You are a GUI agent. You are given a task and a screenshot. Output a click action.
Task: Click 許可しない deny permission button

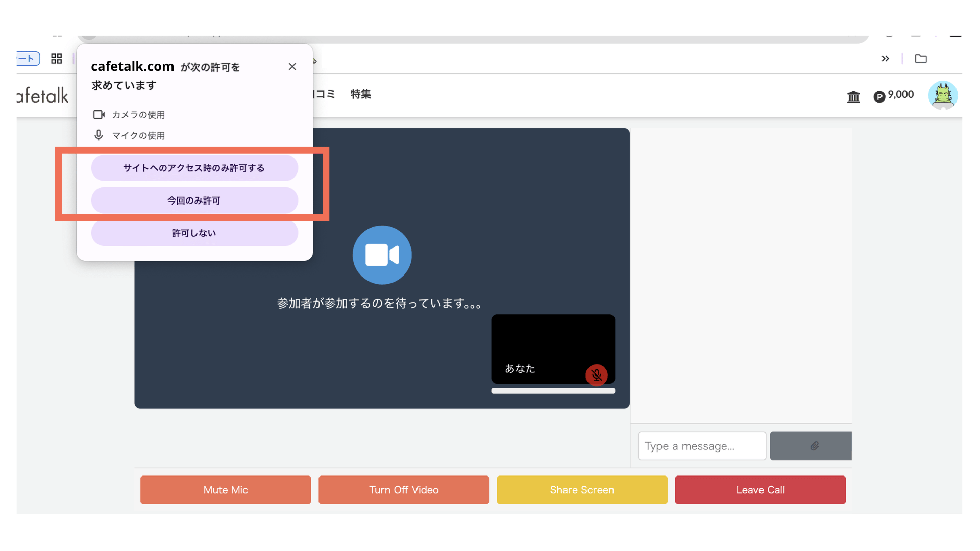[x=194, y=233]
